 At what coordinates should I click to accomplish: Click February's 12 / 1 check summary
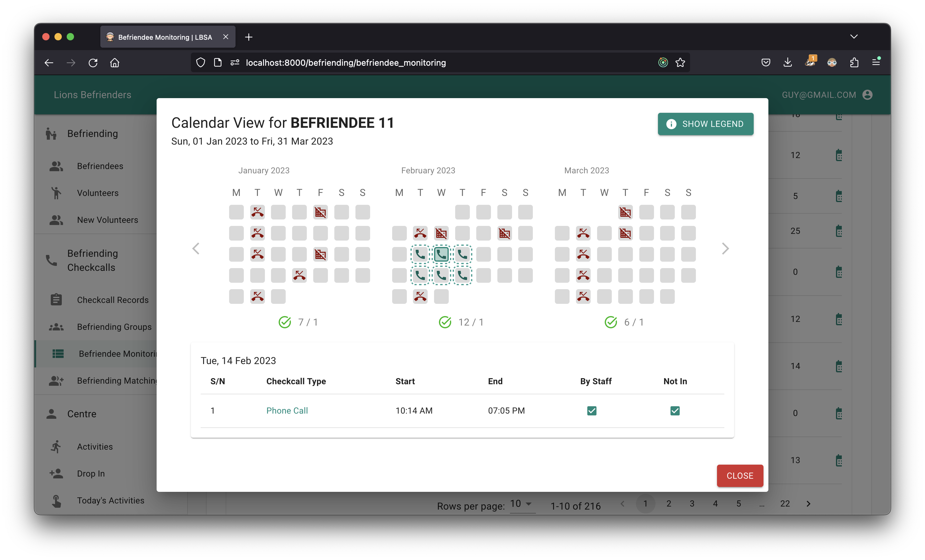(461, 322)
